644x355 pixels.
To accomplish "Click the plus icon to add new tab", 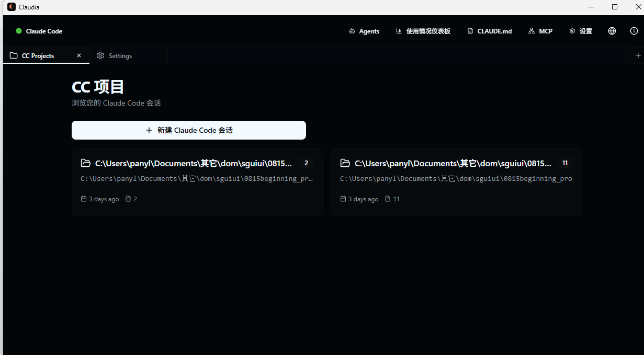I will [x=638, y=55].
